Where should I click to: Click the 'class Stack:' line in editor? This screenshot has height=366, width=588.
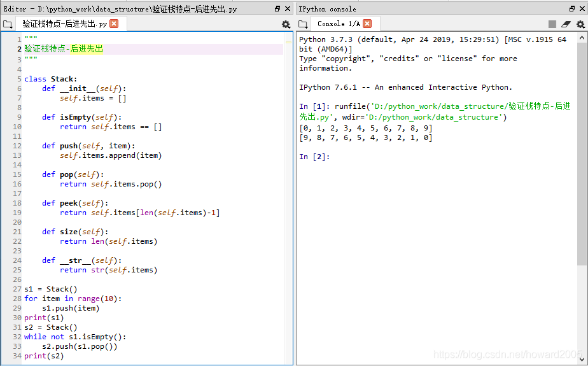[x=51, y=79]
